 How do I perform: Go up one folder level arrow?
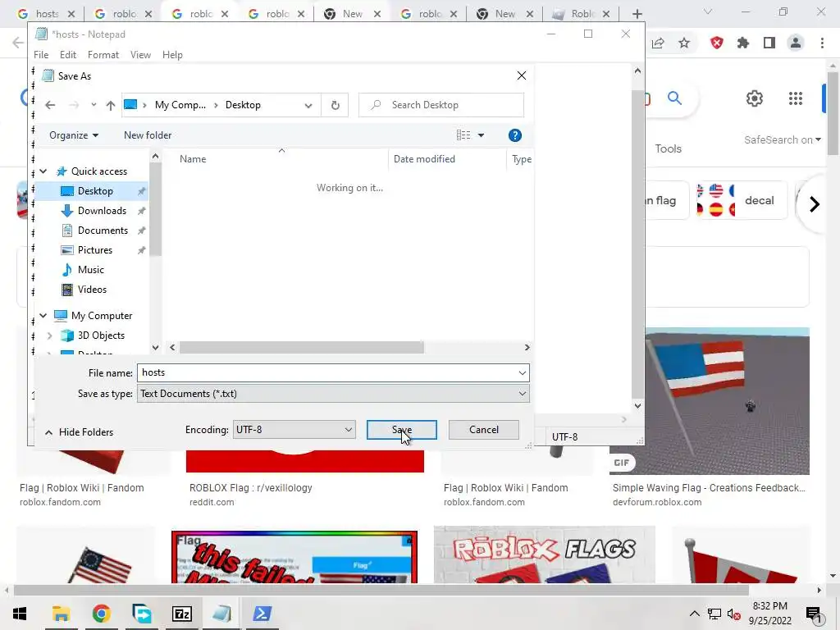click(x=111, y=105)
